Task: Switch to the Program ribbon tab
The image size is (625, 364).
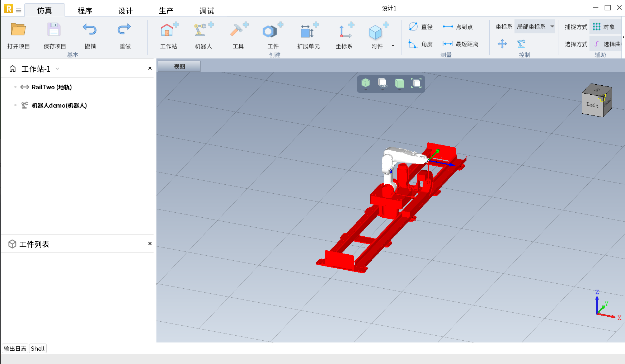Action: [x=85, y=11]
